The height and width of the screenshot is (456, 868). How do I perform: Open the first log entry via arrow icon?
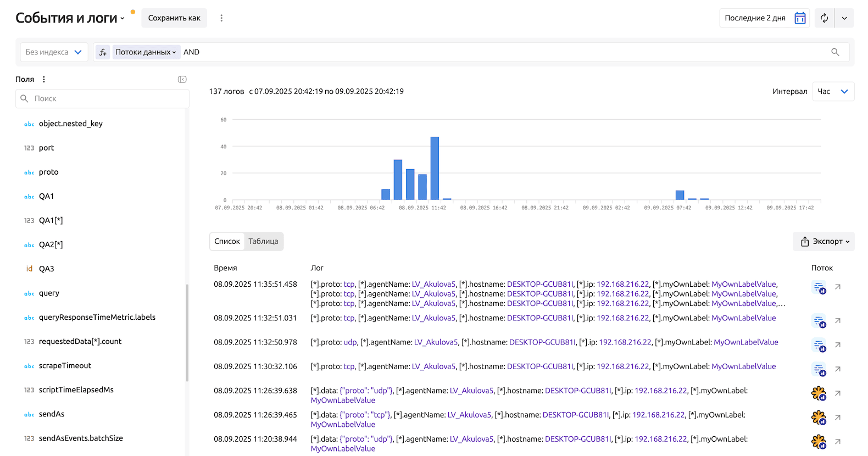tap(838, 287)
